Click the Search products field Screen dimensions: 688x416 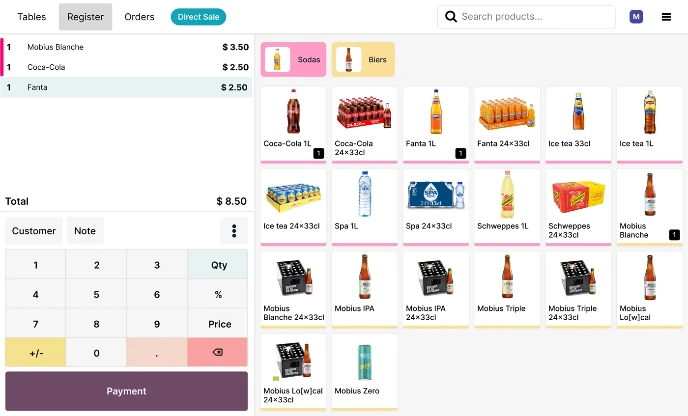point(535,17)
